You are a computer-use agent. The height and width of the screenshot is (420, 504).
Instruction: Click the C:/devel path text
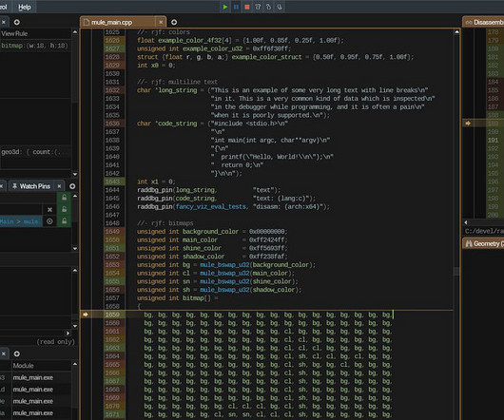click(484, 231)
